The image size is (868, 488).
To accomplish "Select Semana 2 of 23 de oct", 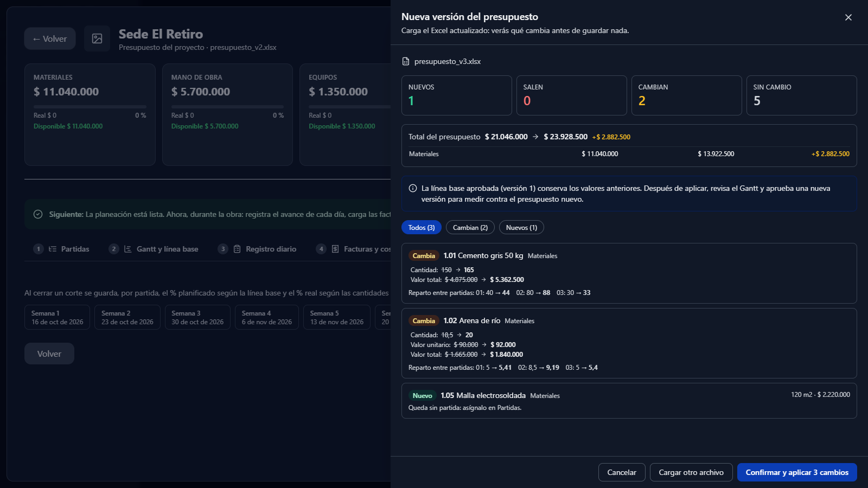I will tap(127, 317).
